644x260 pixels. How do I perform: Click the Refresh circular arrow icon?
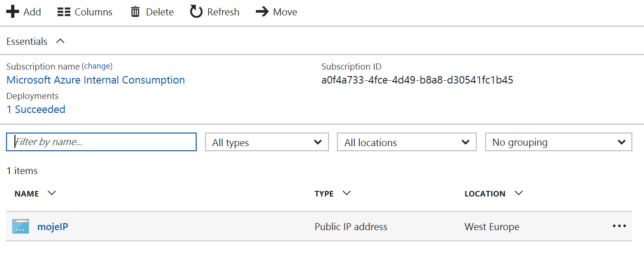coord(196,12)
